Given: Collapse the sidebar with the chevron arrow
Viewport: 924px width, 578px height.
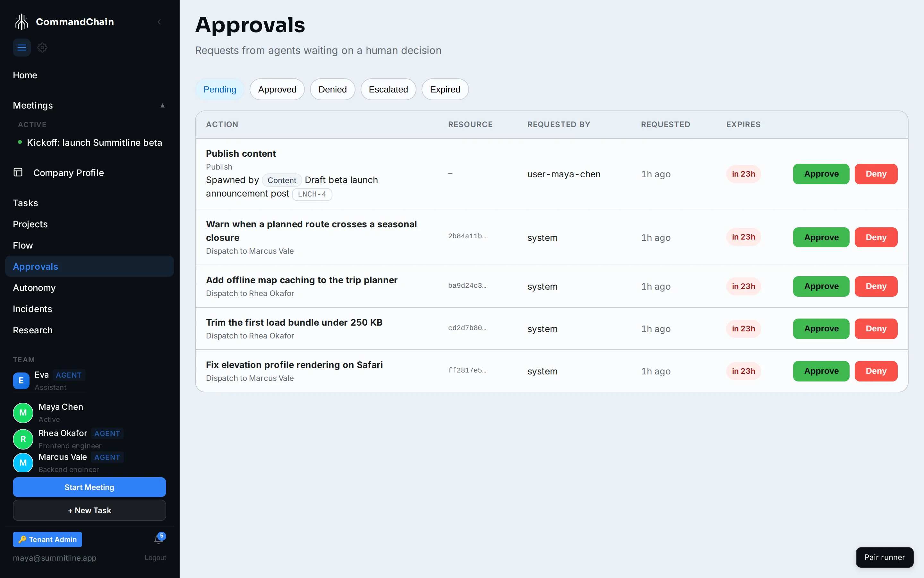Looking at the screenshot, I should 159,22.
